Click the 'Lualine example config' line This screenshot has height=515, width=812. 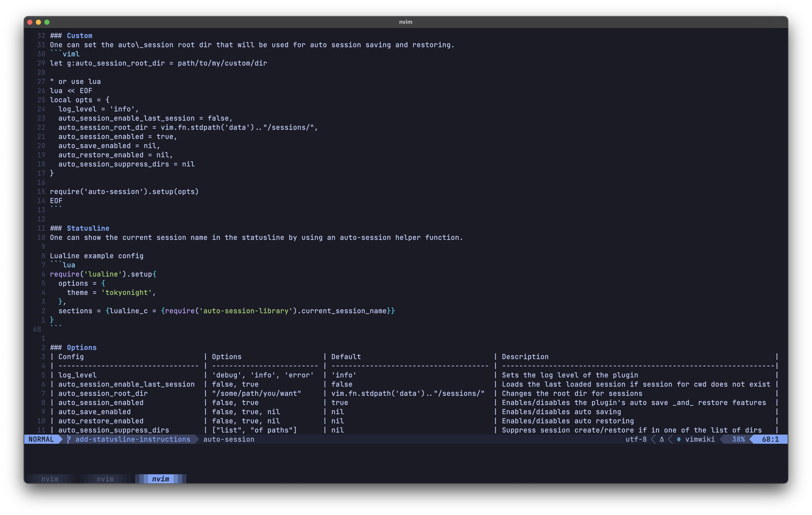(96, 256)
